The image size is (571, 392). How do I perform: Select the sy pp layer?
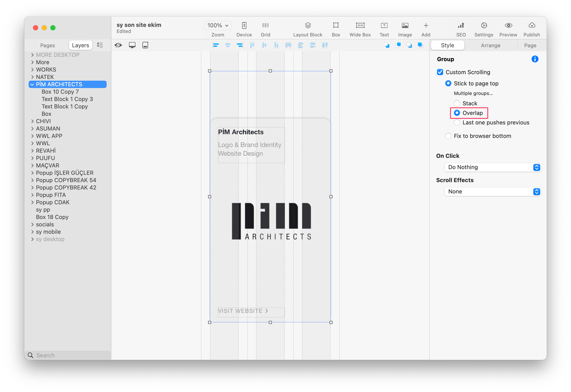pos(43,210)
